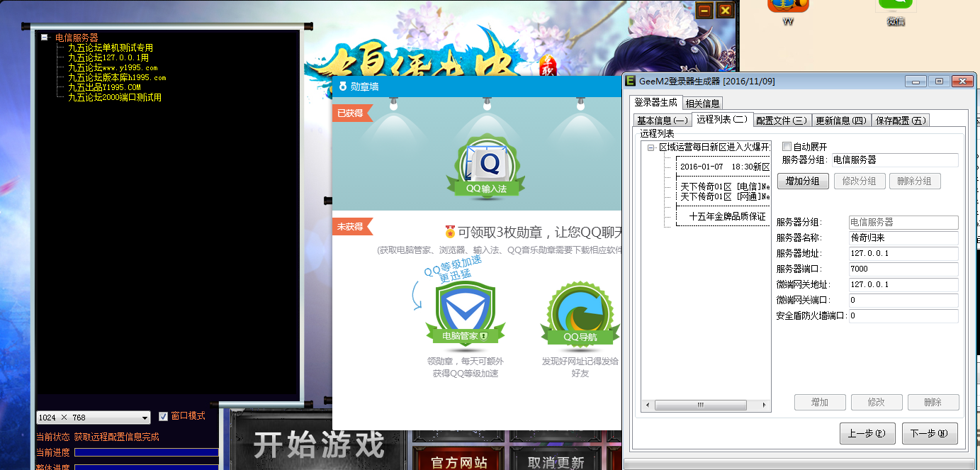
Task: Toggle the 窗口模式 checkbox
Action: [164, 416]
